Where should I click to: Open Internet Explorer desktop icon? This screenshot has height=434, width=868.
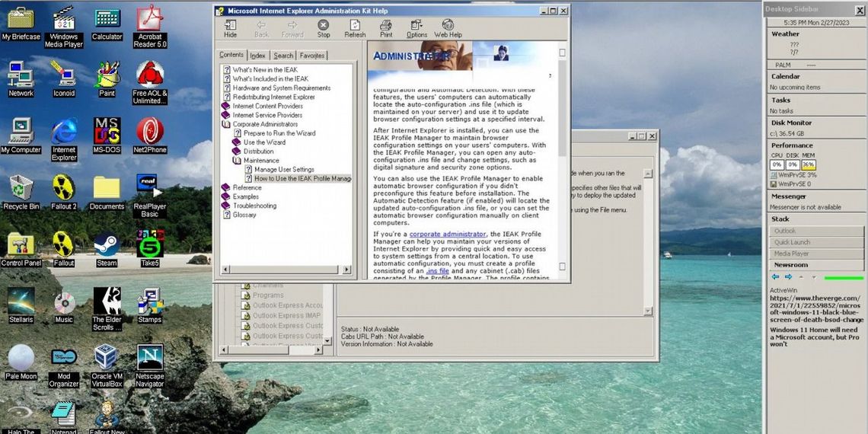tap(64, 139)
